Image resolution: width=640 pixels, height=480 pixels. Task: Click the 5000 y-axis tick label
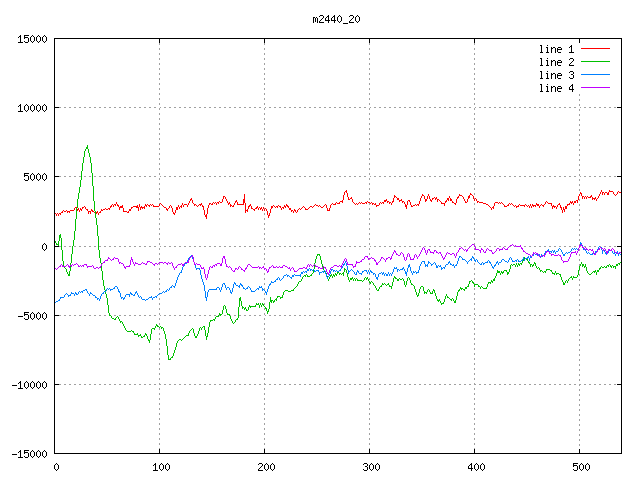click(x=34, y=177)
